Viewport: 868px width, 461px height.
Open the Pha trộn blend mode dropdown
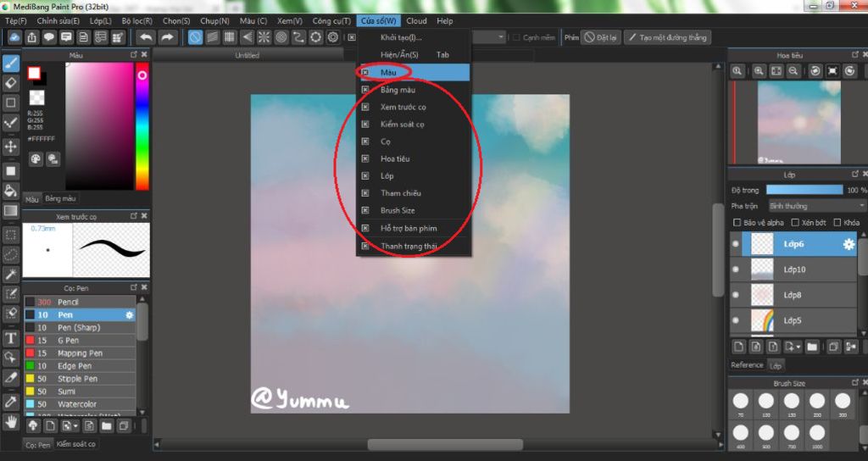[816, 206]
